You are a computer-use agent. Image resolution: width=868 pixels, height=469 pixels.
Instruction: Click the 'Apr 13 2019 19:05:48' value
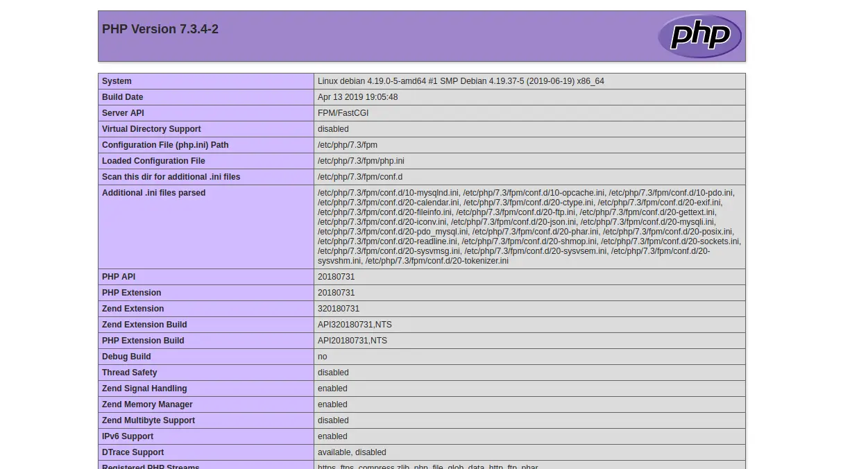coord(358,97)
